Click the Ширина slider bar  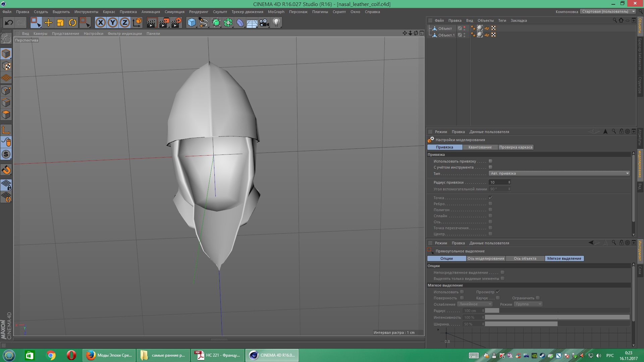[x=557, y=324]
